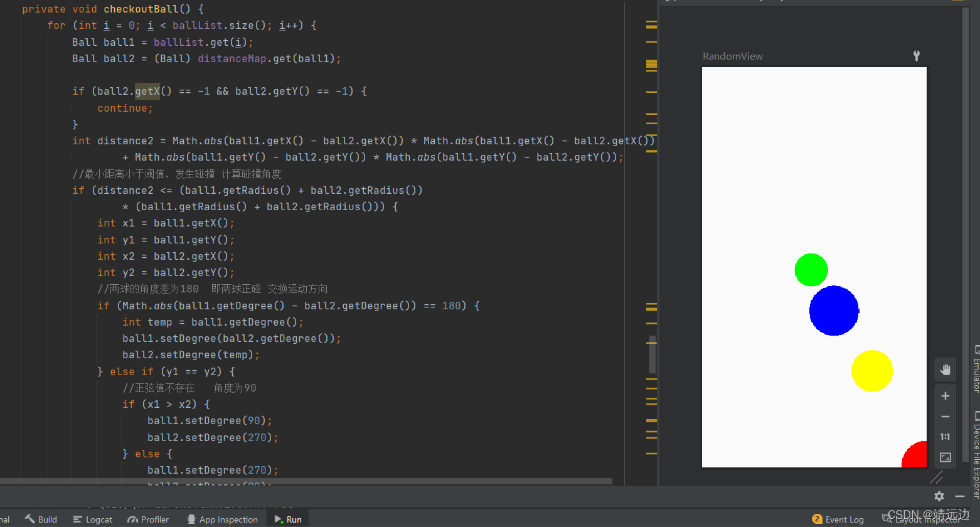The height and width of the screenshot is (527, 980).
Task: Click the wide yellow highlight stripe marker
Action: coord(651,64)
